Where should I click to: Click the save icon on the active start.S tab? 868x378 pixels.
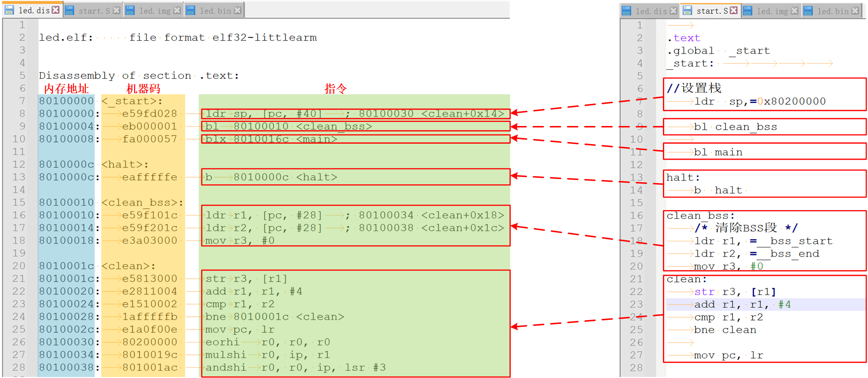(687, 11)
